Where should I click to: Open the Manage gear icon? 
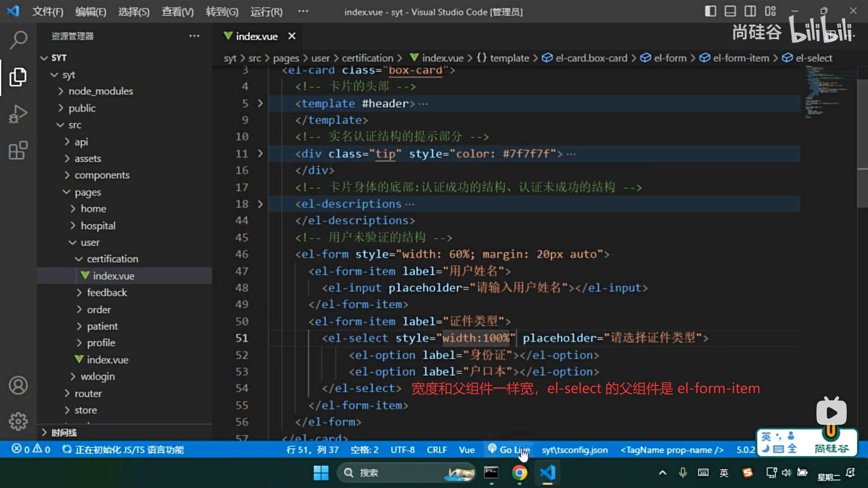pyautogui.click(x=18, y=421)
